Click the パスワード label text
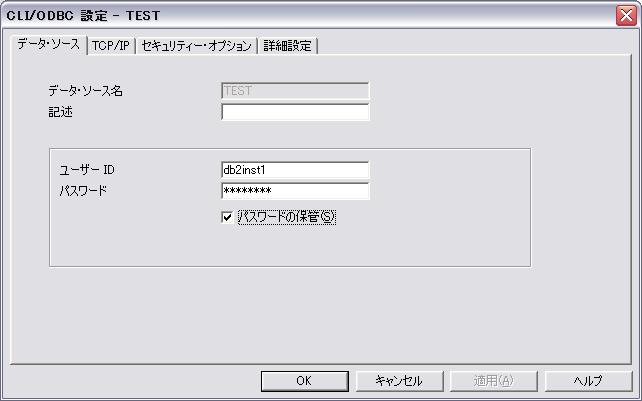642x401 pixels. coord(83,191)
